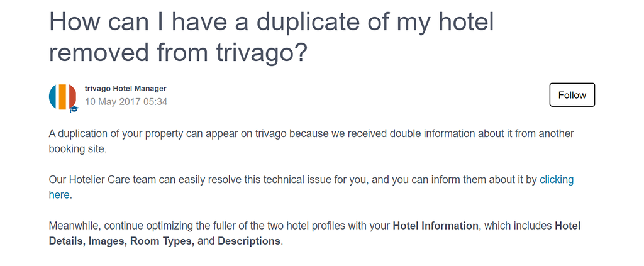
Task: Click the "booking site." text line
Action: 77,148
